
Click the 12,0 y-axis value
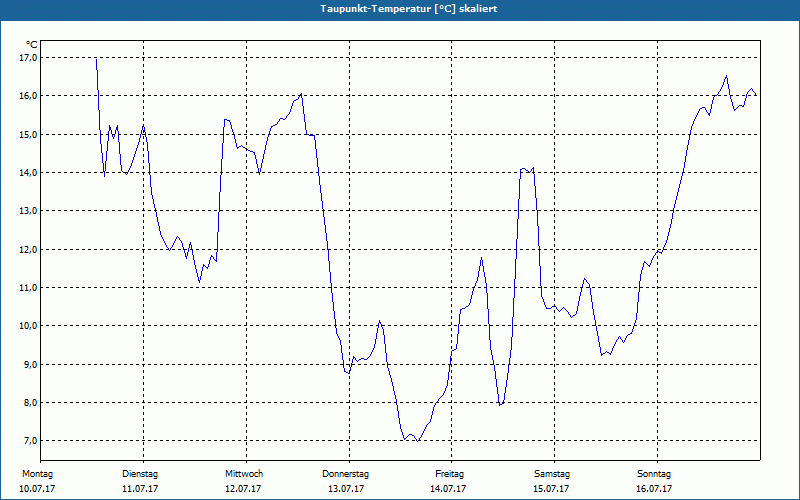coord(28,249)
